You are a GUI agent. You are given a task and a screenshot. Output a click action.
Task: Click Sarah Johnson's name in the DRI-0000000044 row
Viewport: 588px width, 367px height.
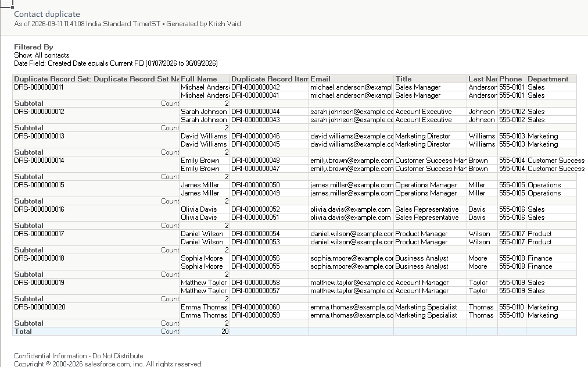click(x=203, y=112)
